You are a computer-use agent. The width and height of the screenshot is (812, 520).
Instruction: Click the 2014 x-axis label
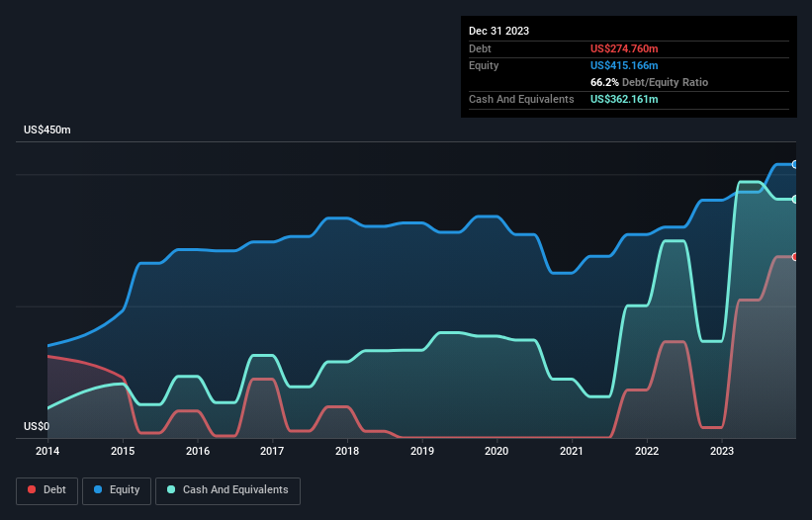coord(47,451)
